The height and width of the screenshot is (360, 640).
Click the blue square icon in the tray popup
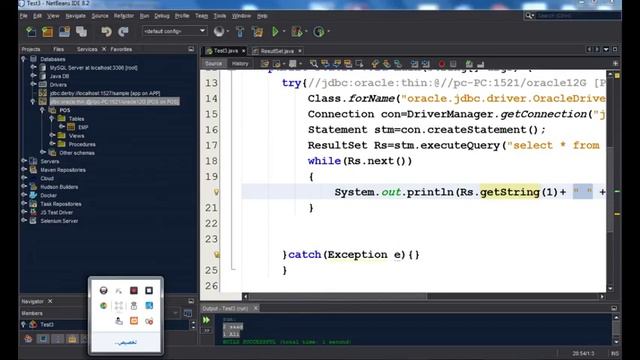tap(149, 305)
